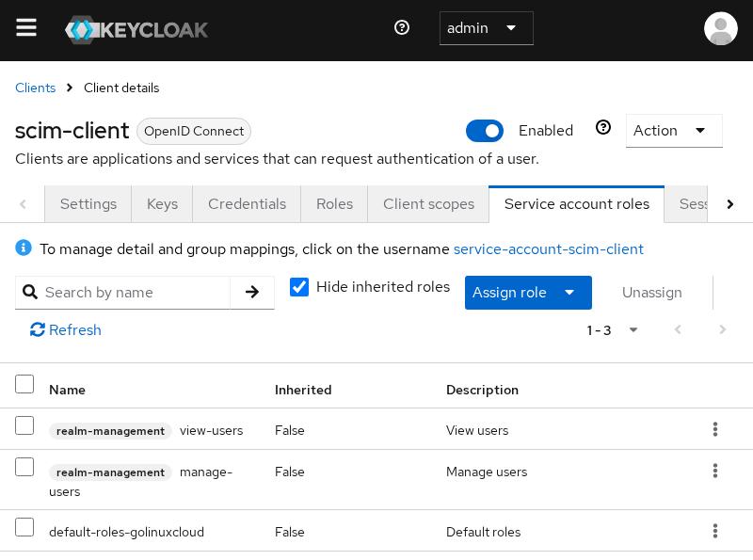Click the realm-management badge in manage-users row
The image size is (753, 560).
110,472
